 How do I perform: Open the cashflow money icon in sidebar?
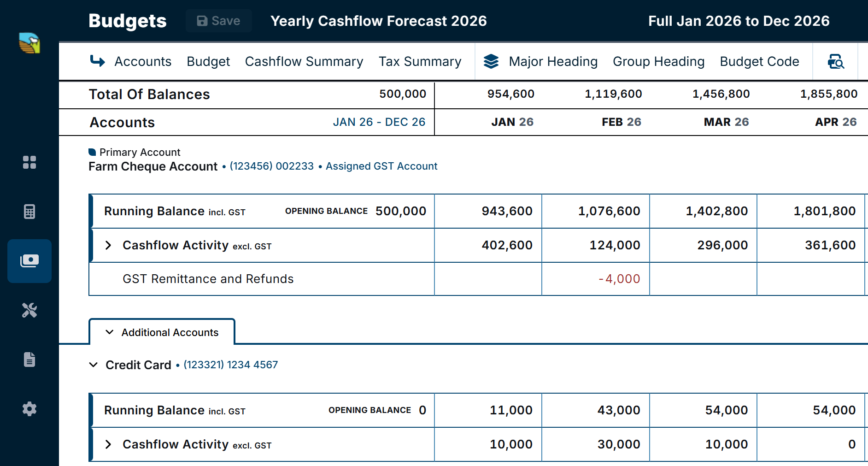tap(29, 261)
